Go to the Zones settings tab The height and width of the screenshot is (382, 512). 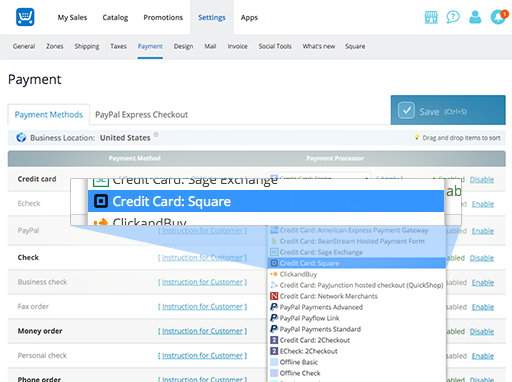(55, 46)
